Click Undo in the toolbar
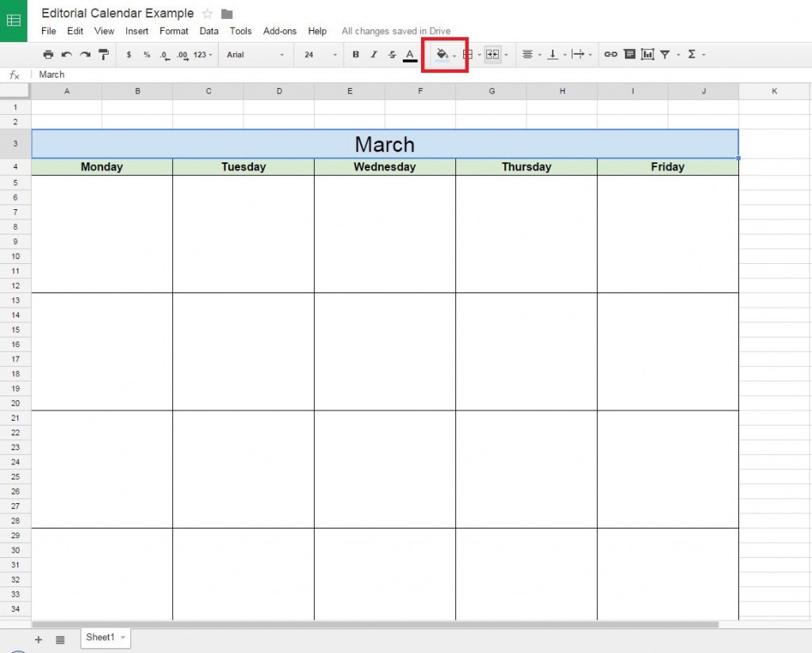Image resolution: width=812 pixels, height=653 pixels. (x=65, y=54)
